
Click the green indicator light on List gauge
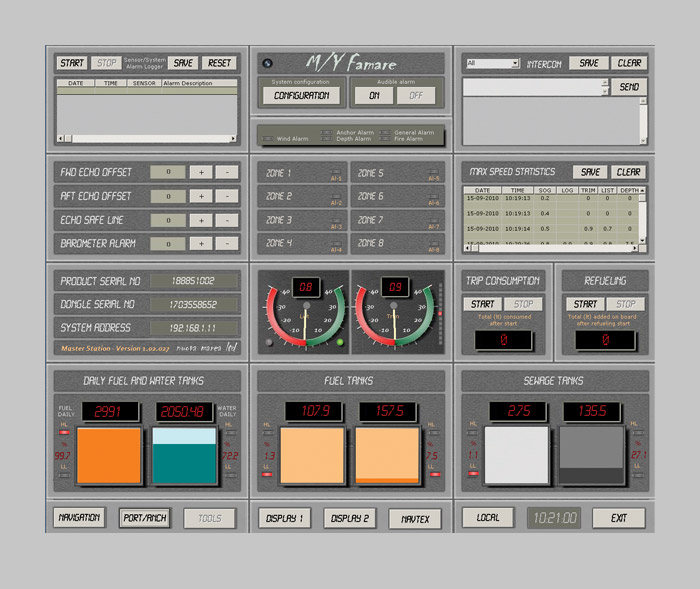(x=340, y=342)
